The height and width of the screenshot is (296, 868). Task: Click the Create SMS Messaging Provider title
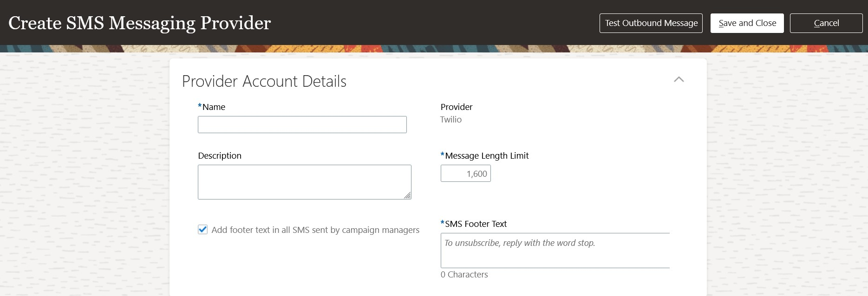point(139,23)
